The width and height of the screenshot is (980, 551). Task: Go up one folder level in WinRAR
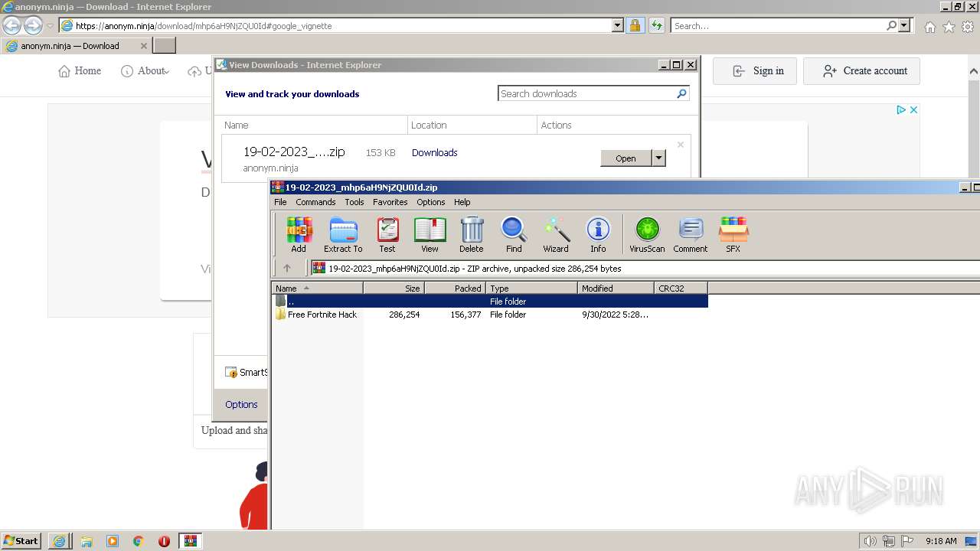pyautogui.click(x=287, y=268)
